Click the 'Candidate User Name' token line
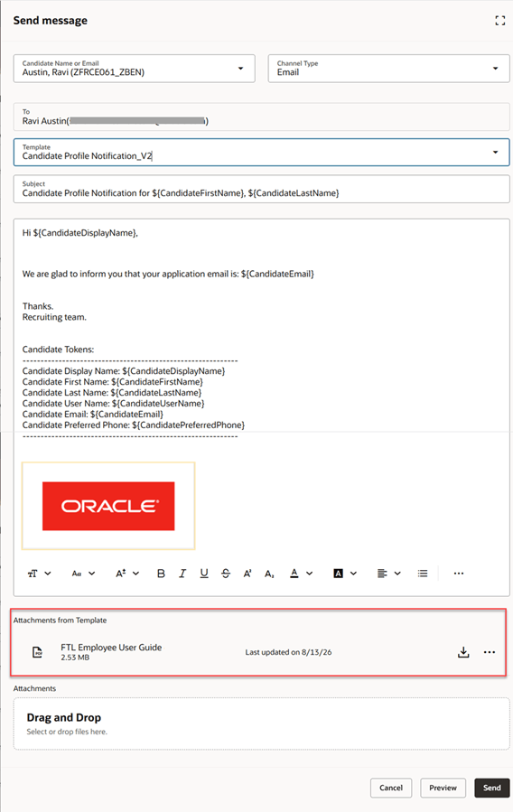 [113, 404]
